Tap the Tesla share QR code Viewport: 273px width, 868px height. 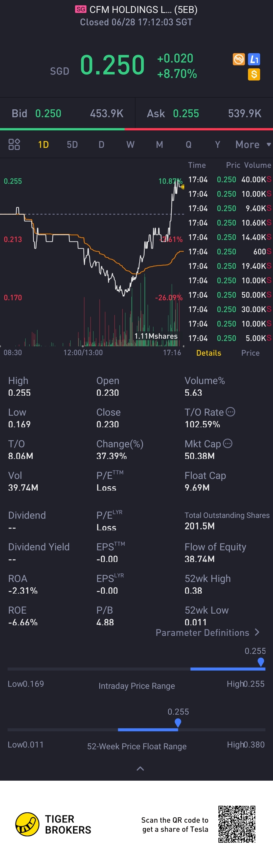point(237,824)
